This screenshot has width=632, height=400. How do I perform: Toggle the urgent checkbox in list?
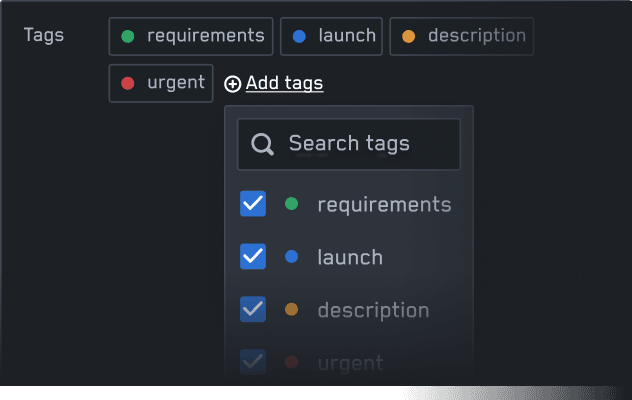point(253,362)
